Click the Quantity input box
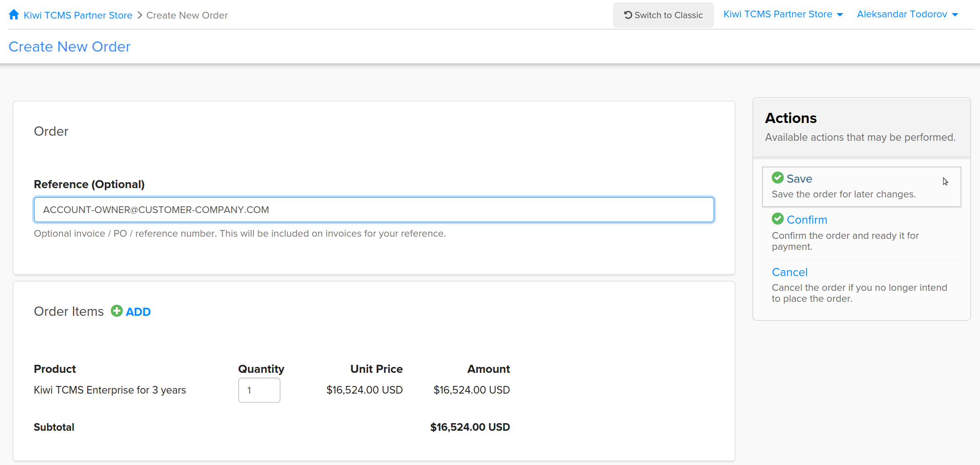 tap(259, 390)
